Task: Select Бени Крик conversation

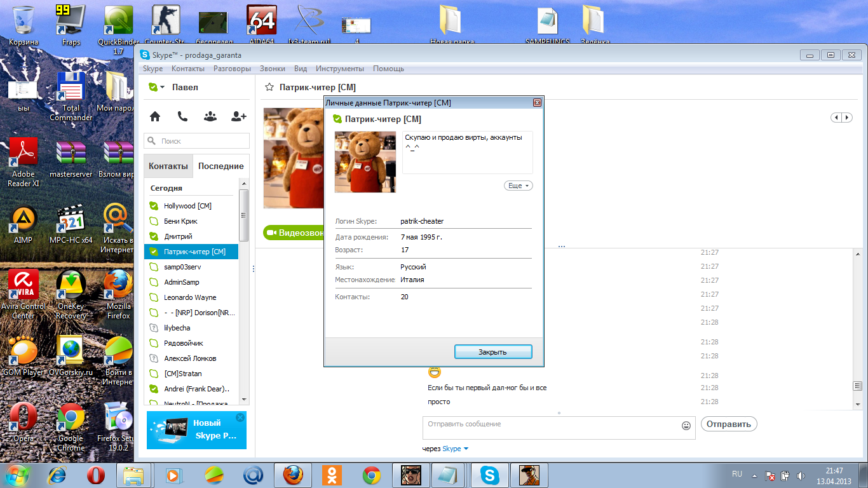Action: coord(191,221)
